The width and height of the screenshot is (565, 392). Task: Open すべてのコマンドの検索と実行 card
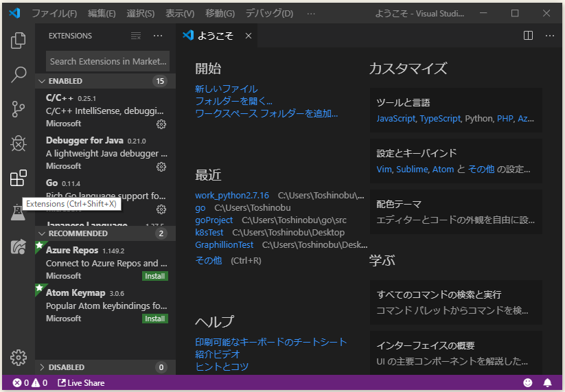(456, 302)
